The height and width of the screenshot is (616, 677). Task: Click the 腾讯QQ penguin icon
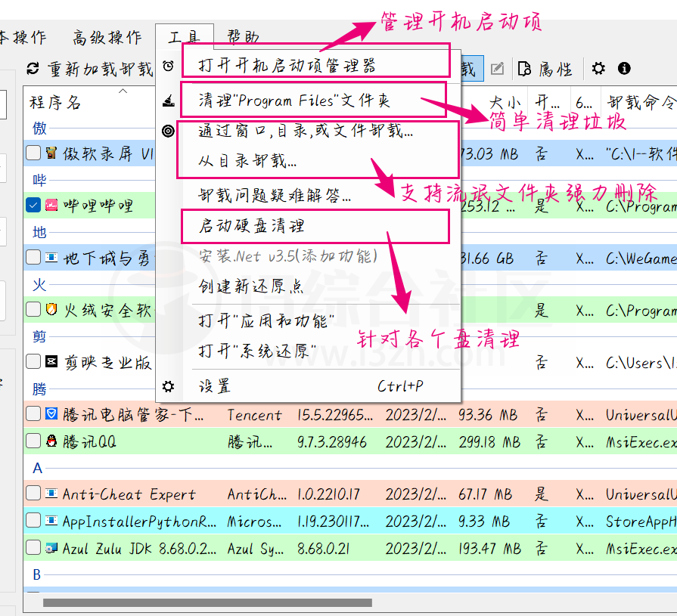tap(51, 441)
